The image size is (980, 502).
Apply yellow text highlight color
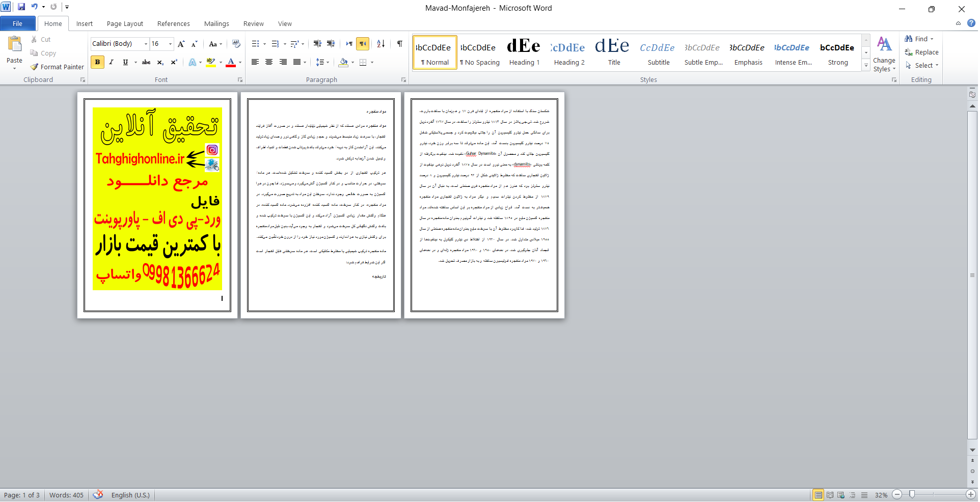pos(210,62)
